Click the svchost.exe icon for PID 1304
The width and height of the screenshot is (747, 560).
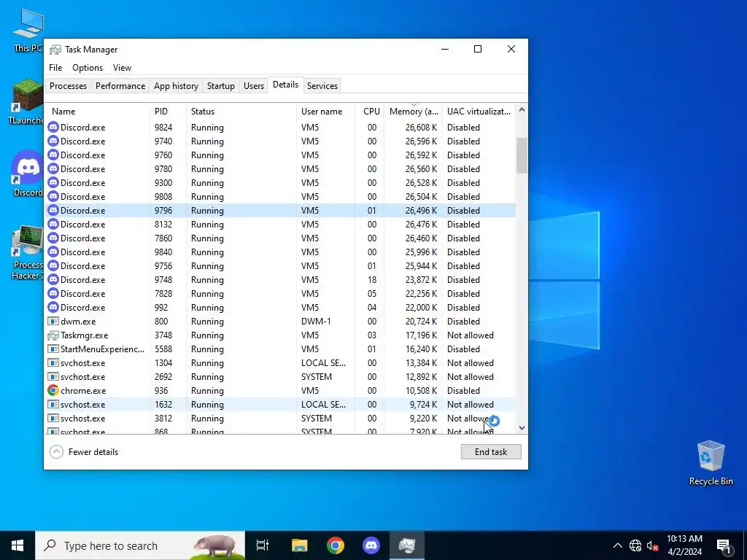click(53, 362)
